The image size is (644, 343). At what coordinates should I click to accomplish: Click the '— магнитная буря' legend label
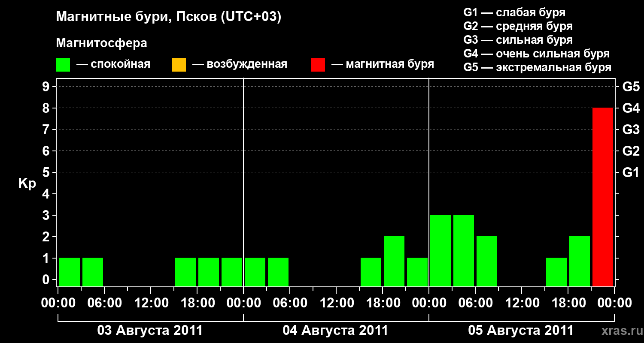(383, 65)
